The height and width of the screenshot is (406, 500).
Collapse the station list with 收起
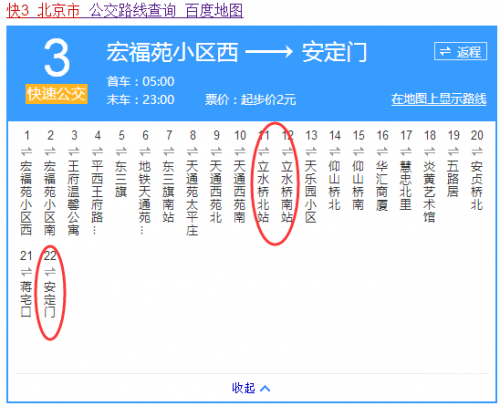point(250,388)
